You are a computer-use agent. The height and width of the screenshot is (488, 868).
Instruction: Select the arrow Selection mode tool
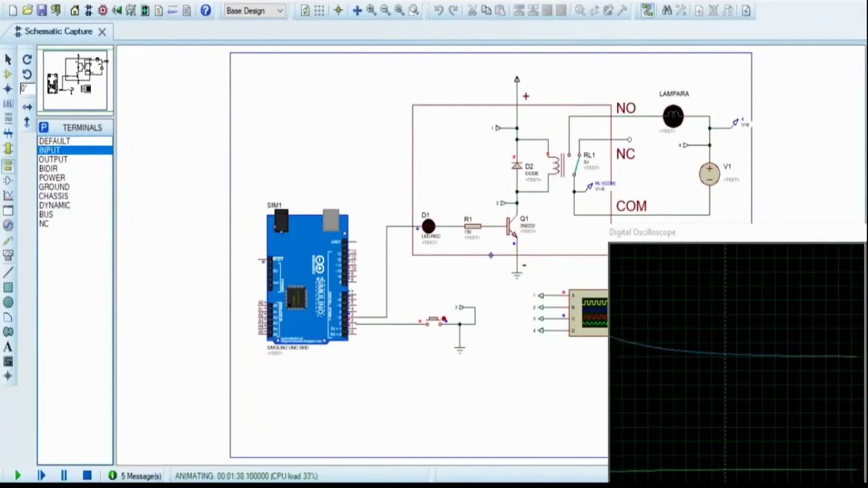click(x=8, y=60)
